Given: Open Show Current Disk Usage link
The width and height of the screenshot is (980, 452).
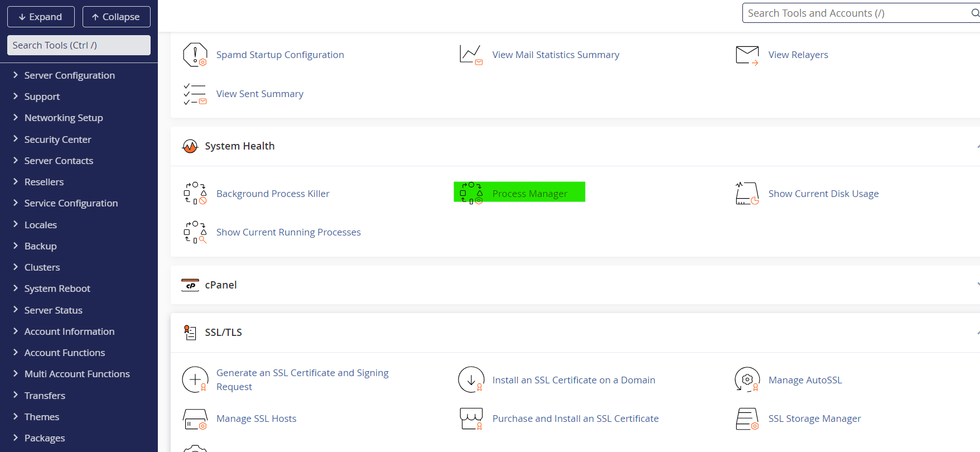Looking at the screenshot, I should pyautogui.click(x=823, y=194).
